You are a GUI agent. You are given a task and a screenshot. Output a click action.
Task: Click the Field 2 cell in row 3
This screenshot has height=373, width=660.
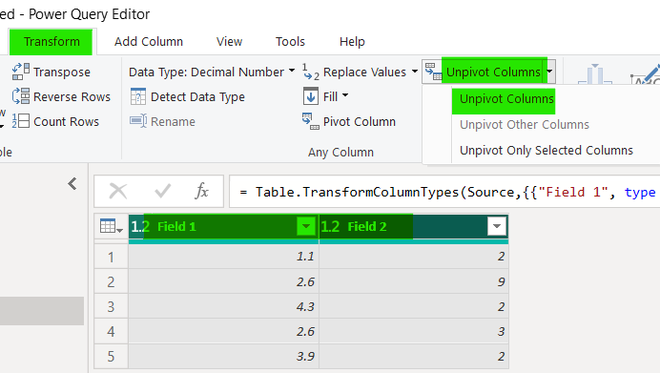(x=414, y=306)
